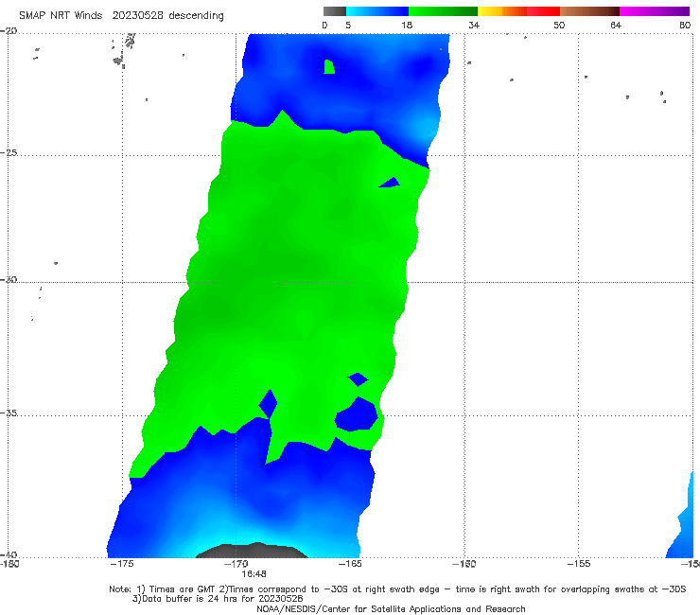The width and height of the screenshot is (700, 615).
Task: Click the 'Data buffer is 24 hrs' note
Action: click(218, 599)
